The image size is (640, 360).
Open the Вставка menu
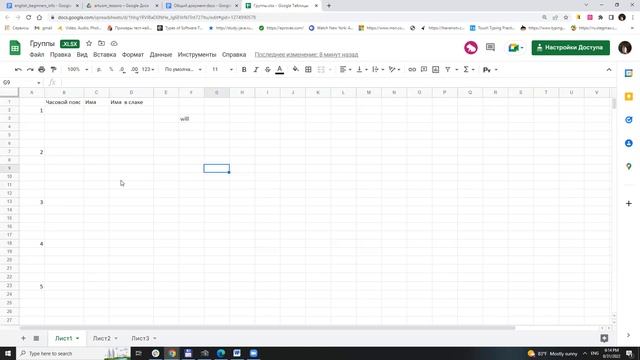[x=104, y=55]
